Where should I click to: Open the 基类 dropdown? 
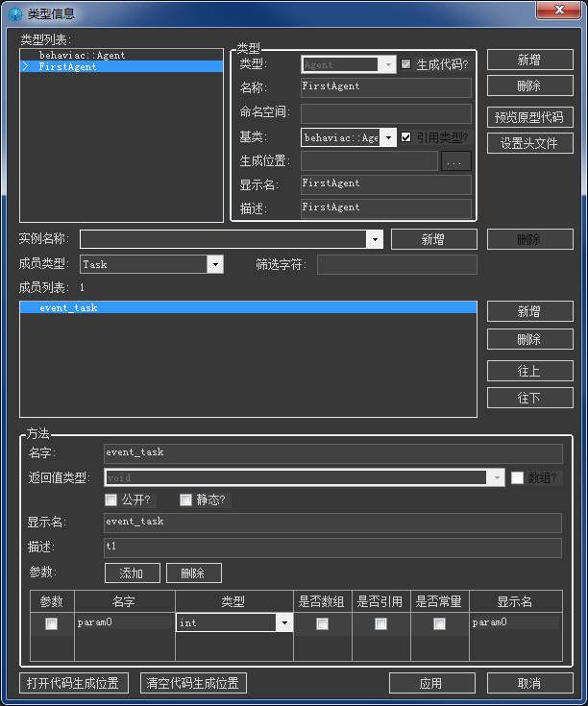tap(388, 137)
